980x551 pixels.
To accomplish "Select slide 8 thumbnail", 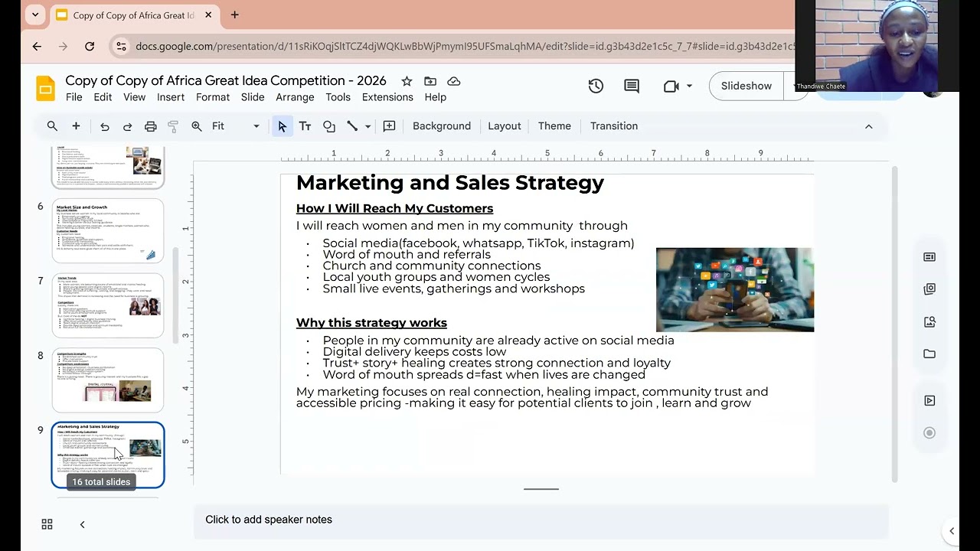I will [108, 380].
